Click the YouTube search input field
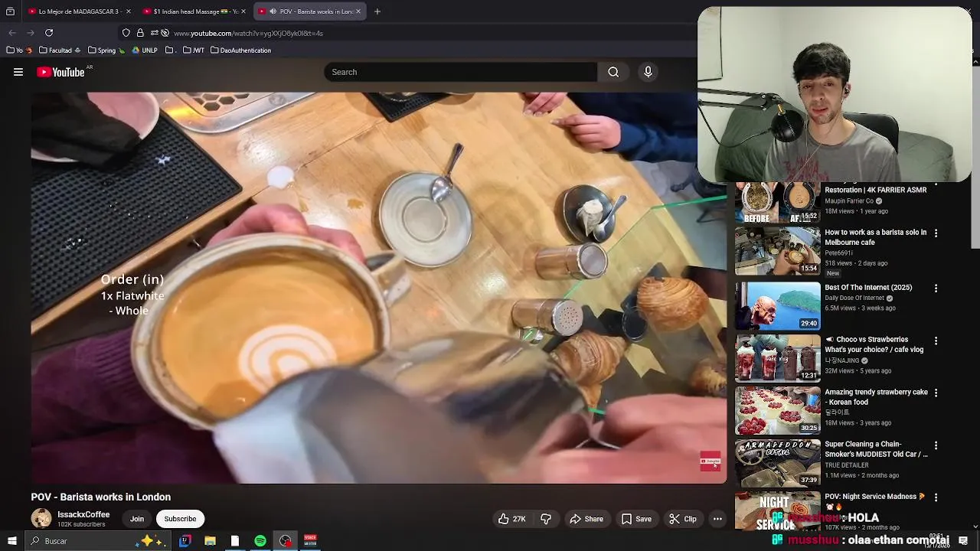Viewport: 980px width, 551px height. click(460, 72)
